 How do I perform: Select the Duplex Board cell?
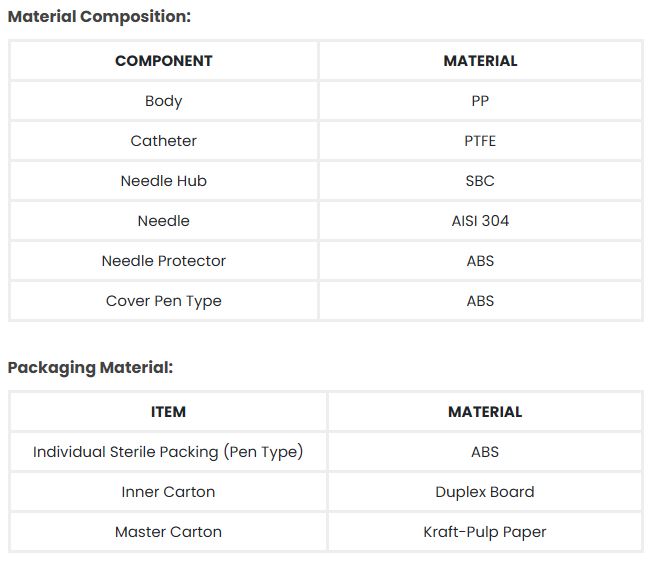(x=485, y=492)
